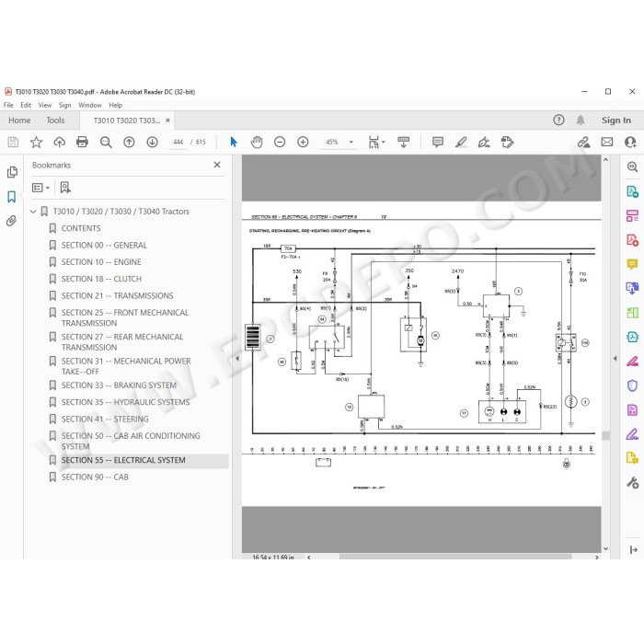
Task: Switch to the Home tab
Action: pos(19,121)
